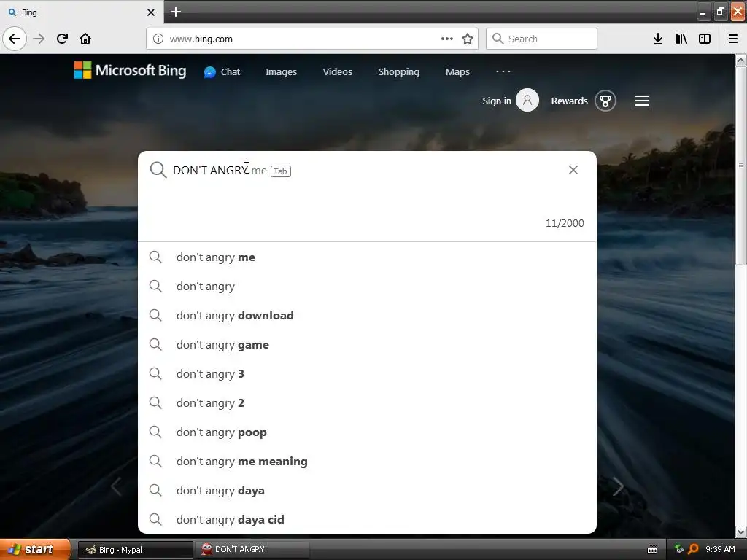This screenshot has width=747, height=560.
Task: Open the browser hamburger menu
Action: [x=733, y=39]
